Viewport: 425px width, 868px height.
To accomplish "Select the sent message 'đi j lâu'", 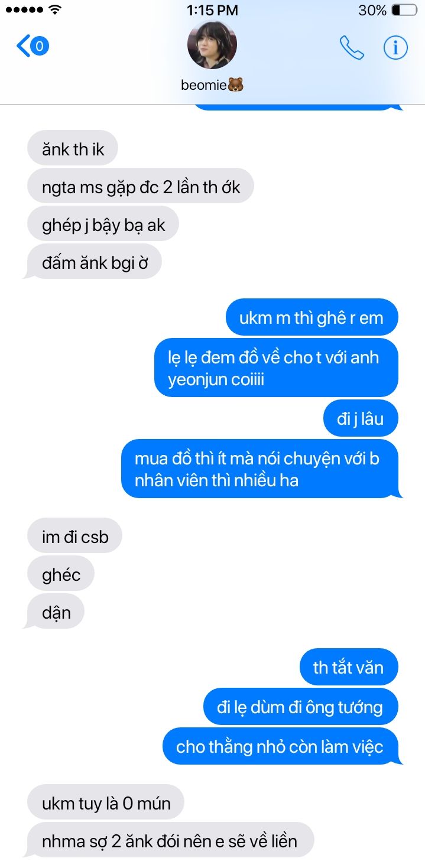I will 360,418.
